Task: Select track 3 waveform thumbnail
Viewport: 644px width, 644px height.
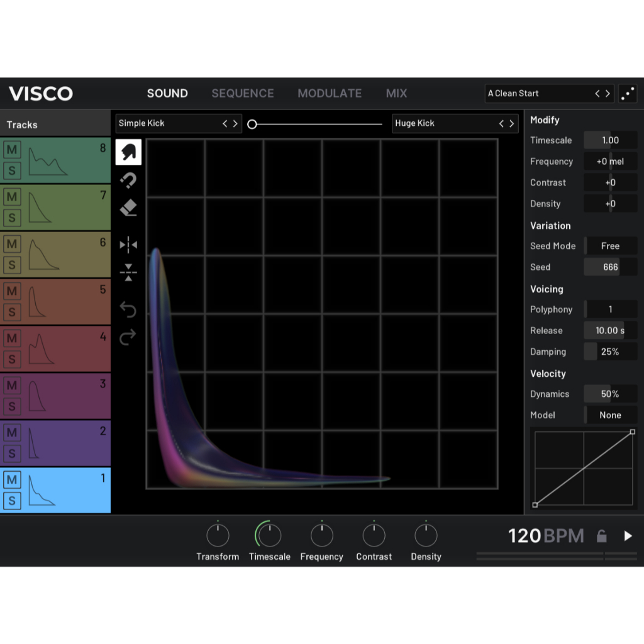Action: point(36,396)
